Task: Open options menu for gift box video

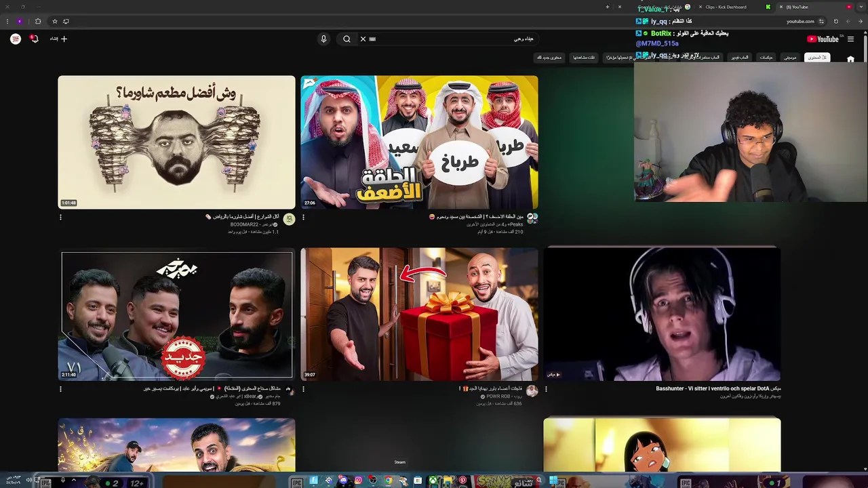Action: click(x=303, y=389)
